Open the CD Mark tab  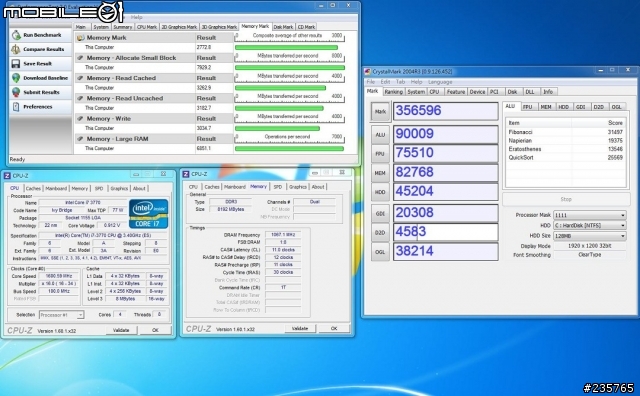click(x=306, y=27)
